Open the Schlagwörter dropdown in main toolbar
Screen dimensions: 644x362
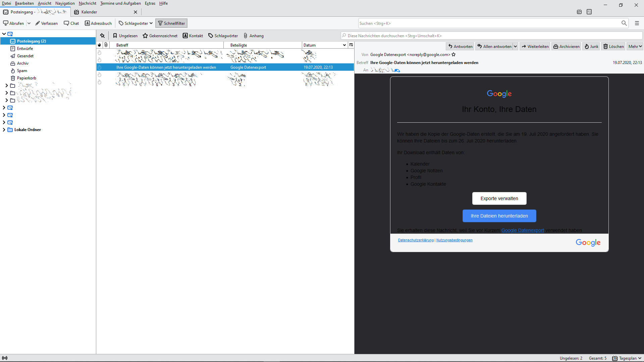tap(136, 23)
